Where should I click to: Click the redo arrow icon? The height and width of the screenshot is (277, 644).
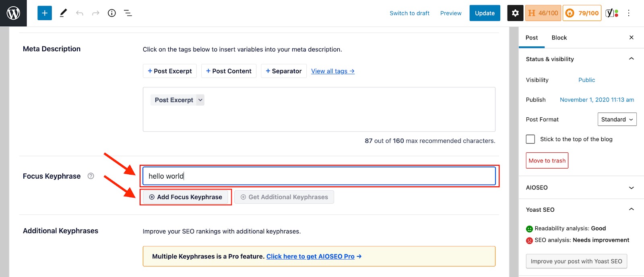point(96,13)
